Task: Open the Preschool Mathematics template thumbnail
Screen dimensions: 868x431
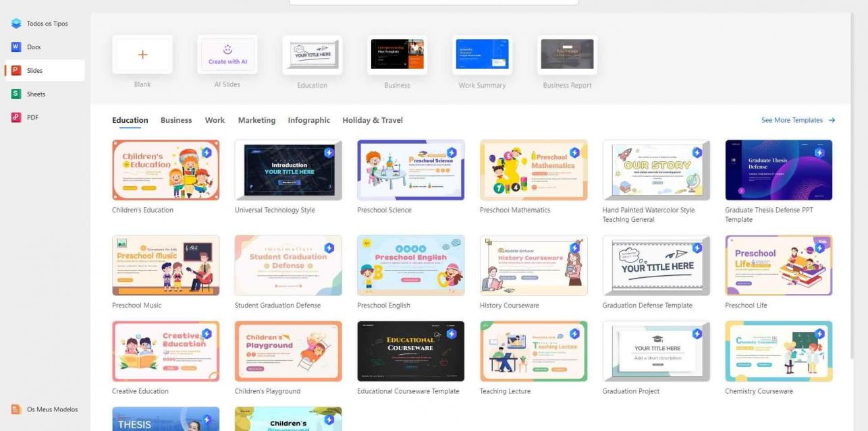Action: point(534,170)
